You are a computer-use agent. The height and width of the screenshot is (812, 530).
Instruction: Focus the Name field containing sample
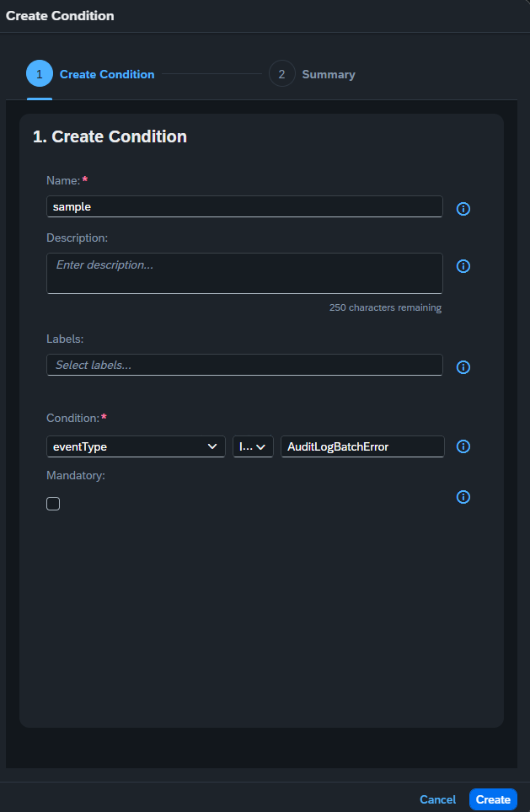(x=244, y=206)
